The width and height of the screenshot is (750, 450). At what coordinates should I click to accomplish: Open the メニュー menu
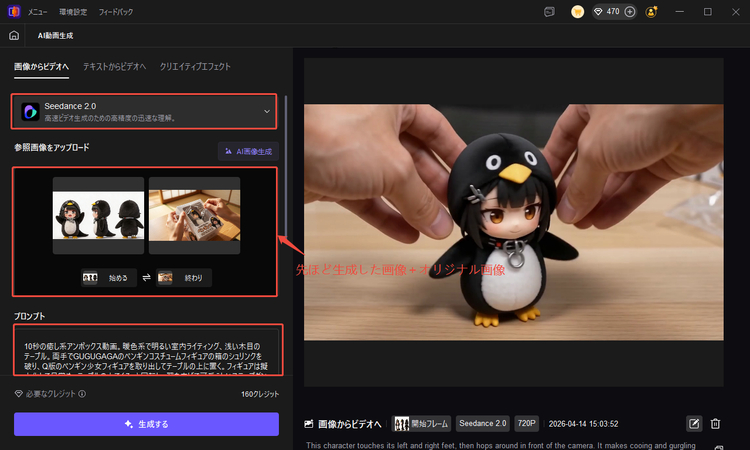click(37, 12)
